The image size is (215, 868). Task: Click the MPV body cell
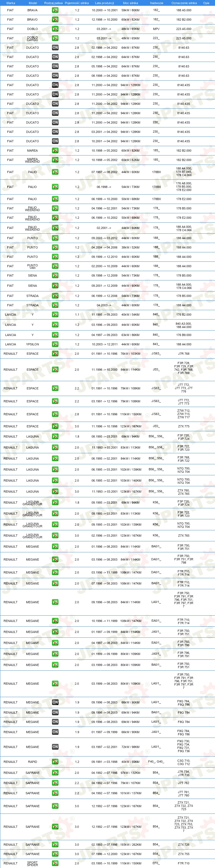tap(156, 29)
